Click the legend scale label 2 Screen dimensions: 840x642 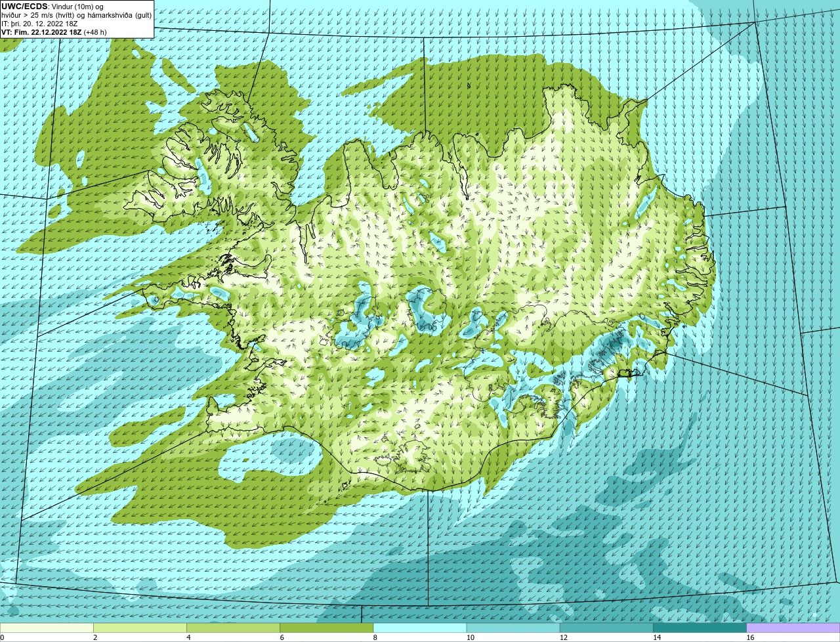click(x=95, y=637)
